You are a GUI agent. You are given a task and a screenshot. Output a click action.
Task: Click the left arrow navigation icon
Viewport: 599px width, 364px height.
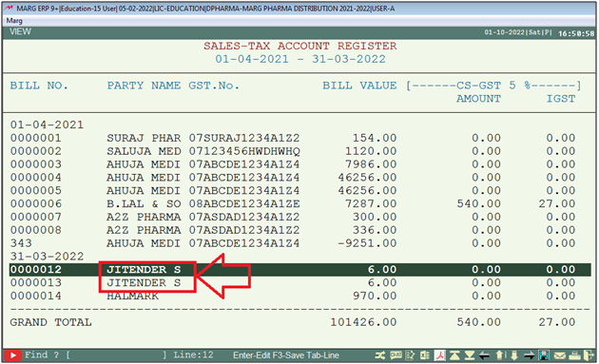tap(484, 355)
